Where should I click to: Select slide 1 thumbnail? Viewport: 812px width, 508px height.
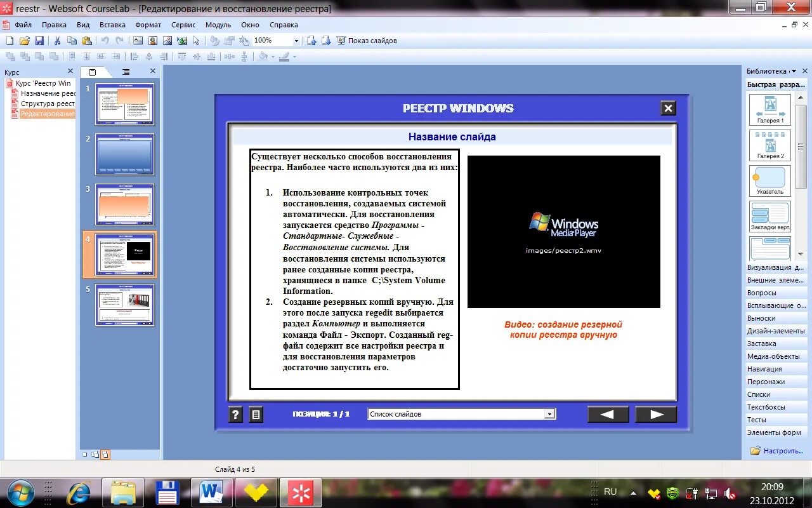(x=125, y=104)
